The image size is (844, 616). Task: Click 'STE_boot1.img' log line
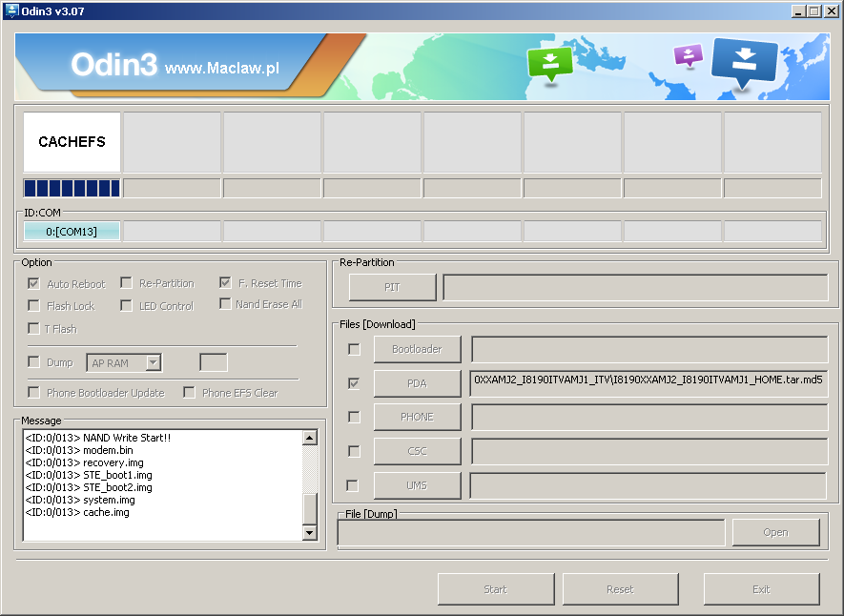click(x=89, y=475)
